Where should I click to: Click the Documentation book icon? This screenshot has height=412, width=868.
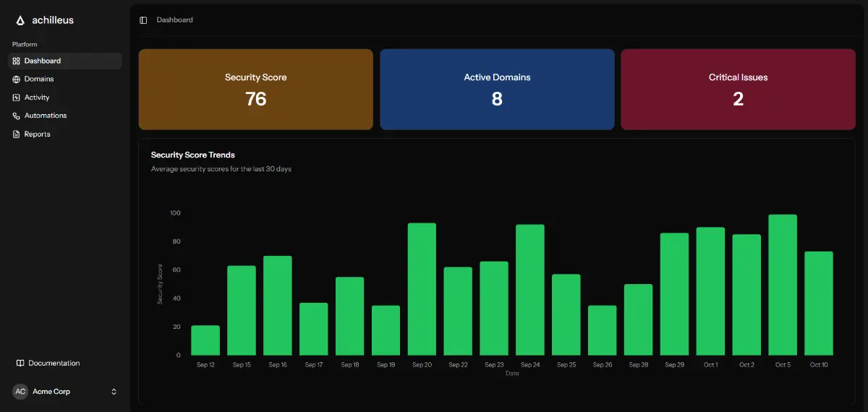(x=21, y=363)
